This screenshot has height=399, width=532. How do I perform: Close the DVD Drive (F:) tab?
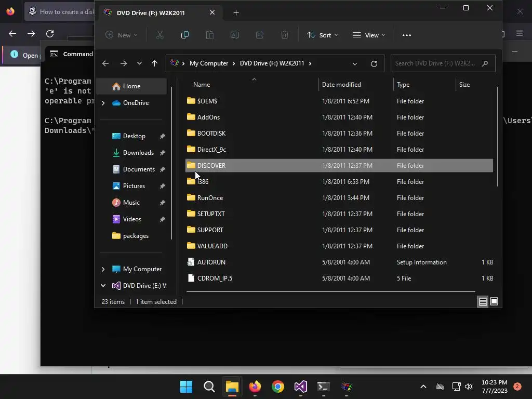point(212,12)
